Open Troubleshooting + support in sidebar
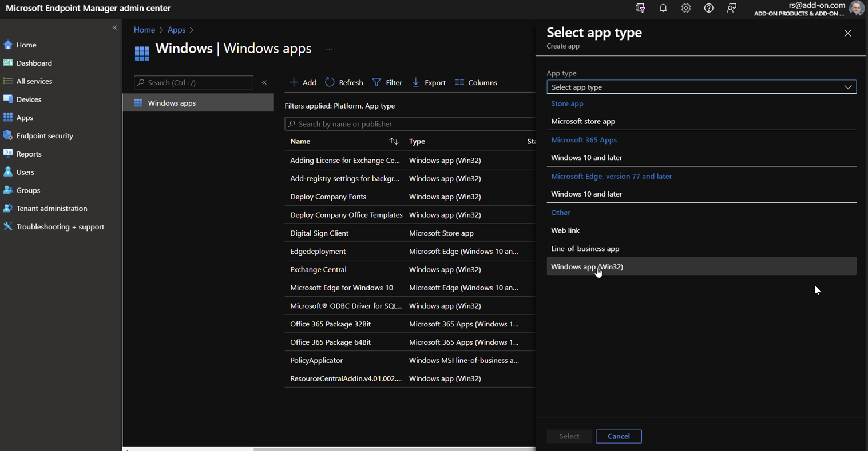The width and height of the screenshot is (868, 451). 60,227
